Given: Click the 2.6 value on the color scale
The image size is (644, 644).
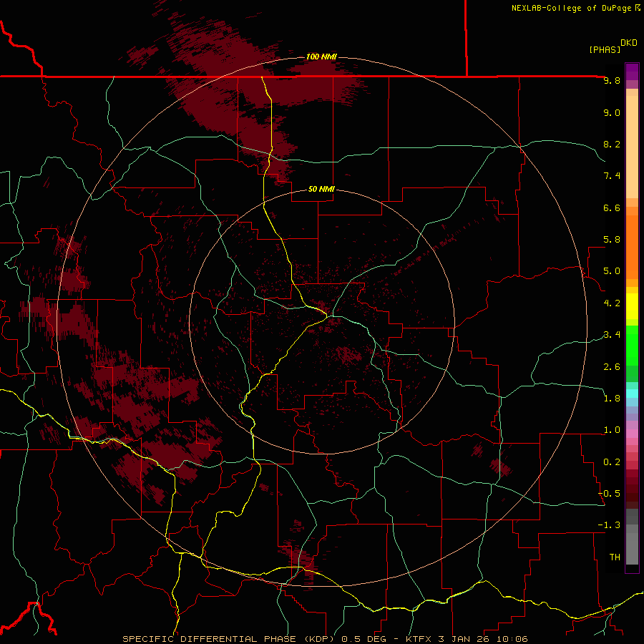Looking at the screenshot, I should pyautogui.click(x=612, y=367).
